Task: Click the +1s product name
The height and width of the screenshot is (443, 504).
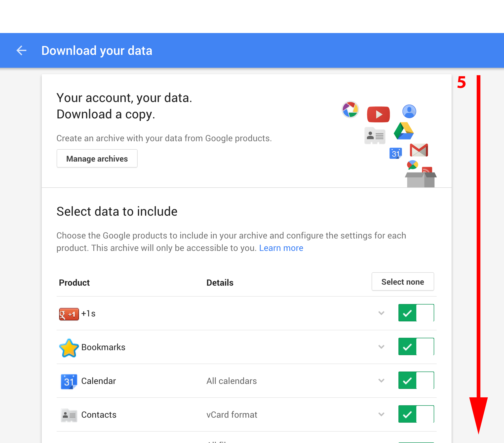Action: 88,313
